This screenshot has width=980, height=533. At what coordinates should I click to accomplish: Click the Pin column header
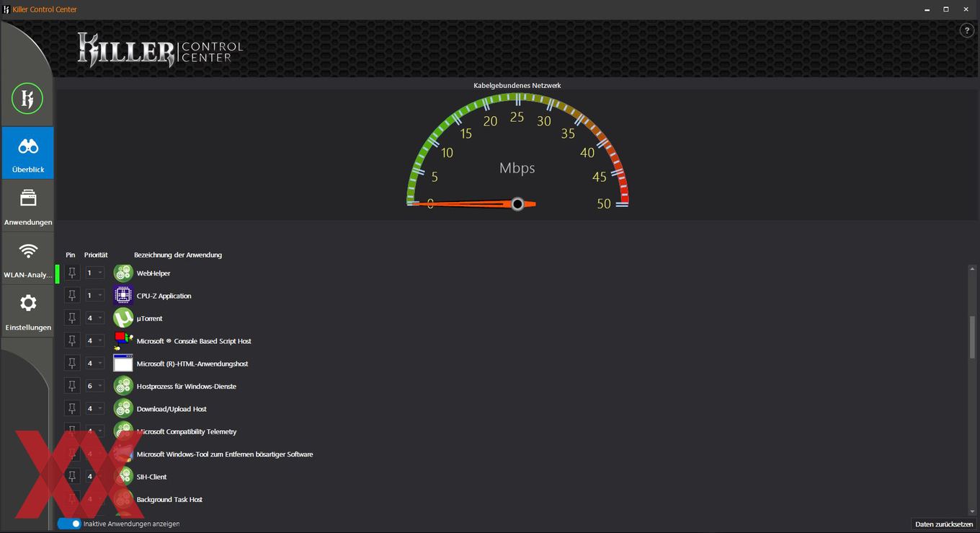71,255
